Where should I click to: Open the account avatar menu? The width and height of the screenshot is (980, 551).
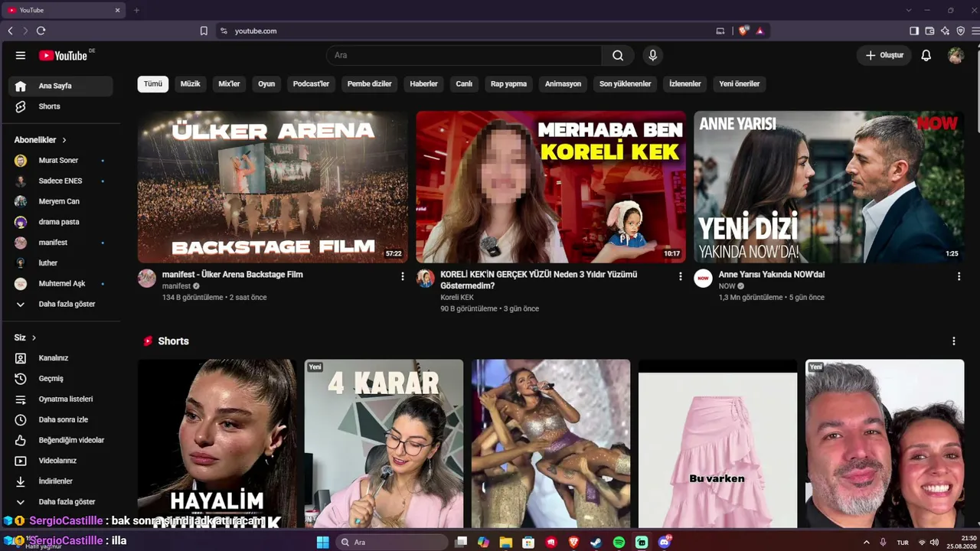pyautogui.click(x=955, y=55)
